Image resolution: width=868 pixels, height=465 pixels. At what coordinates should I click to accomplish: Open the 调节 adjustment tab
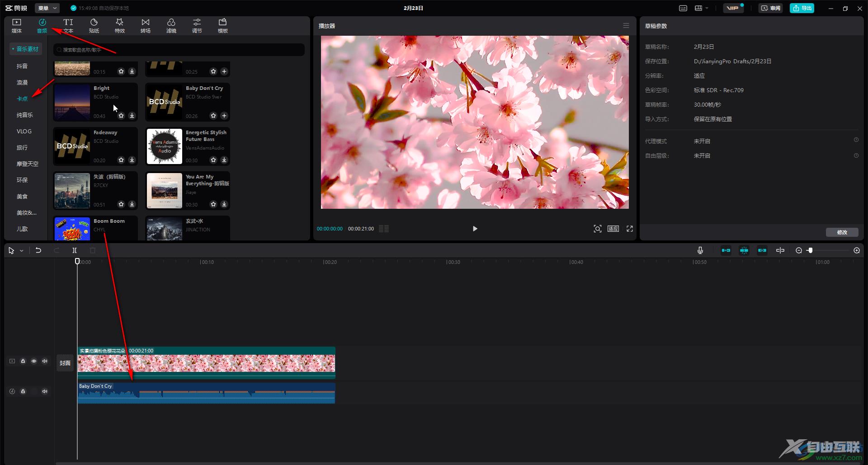point(197,26)
